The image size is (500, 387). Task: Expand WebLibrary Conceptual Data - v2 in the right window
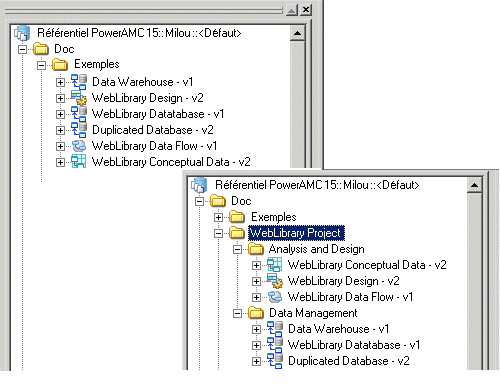tap(256, 265)
